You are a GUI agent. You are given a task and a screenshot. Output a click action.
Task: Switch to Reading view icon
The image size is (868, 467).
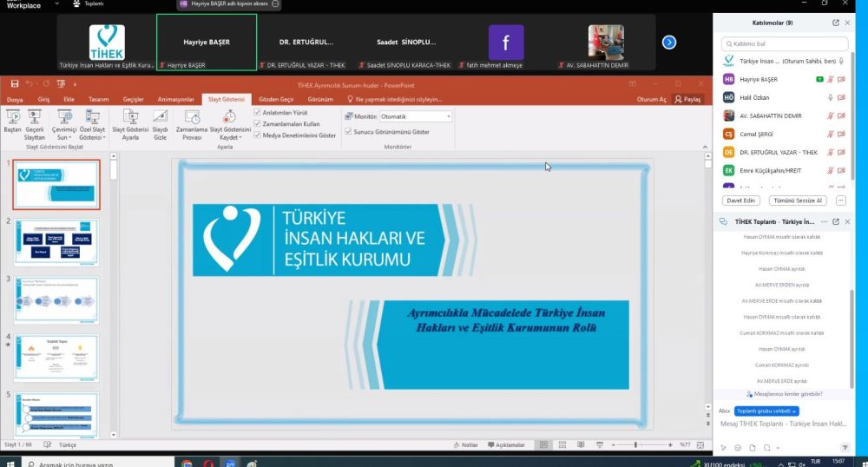coord(581,445)
